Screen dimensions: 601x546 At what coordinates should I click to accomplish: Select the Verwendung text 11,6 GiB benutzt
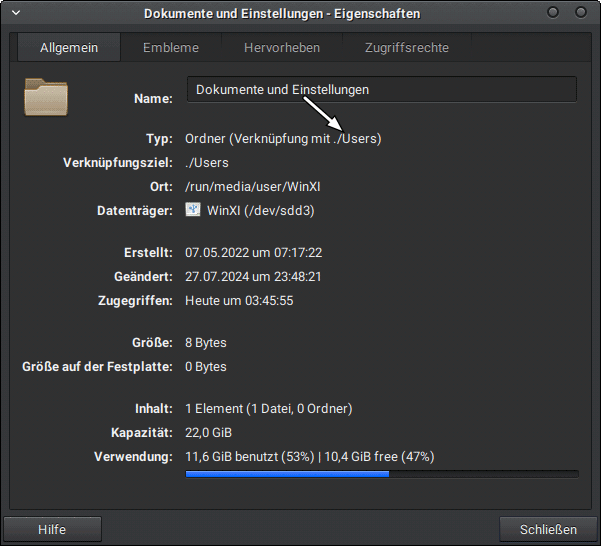[x=232, y=456]
